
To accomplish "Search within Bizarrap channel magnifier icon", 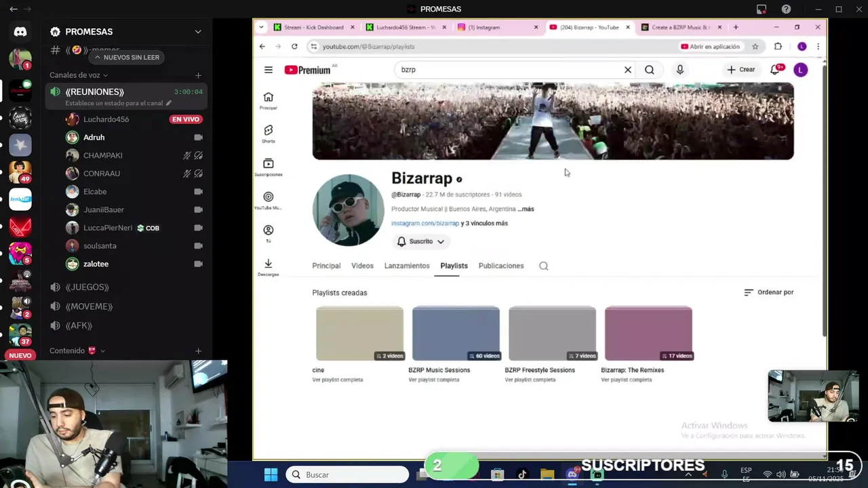I will [x=543, y=266].
